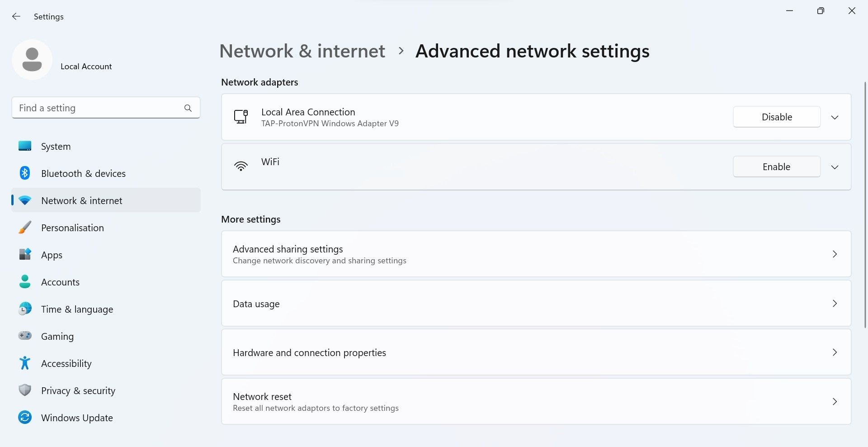The image size is (868, 447).
Task: Click the Local Account profile avatar
Action: pos(32,60)
